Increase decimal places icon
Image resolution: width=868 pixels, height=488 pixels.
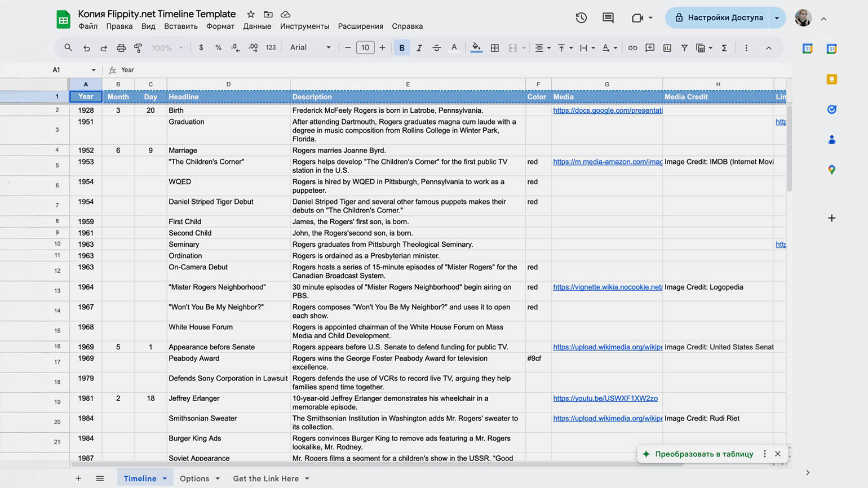[x=253, y=48]
